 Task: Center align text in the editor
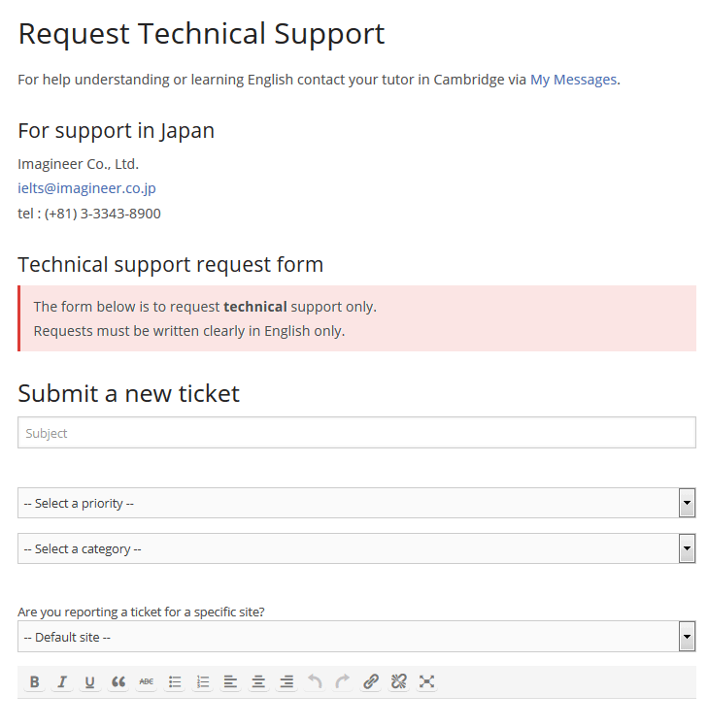click(x=258, y=682)
